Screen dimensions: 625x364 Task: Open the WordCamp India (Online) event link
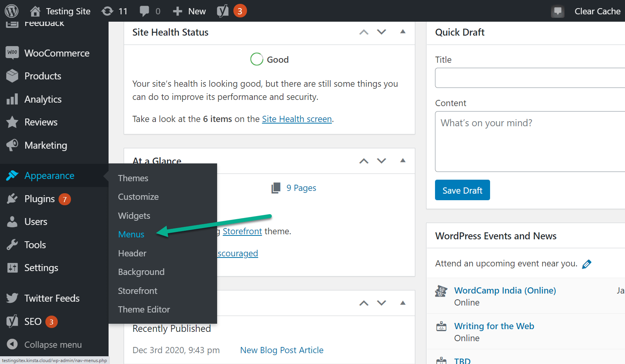(505, 290)
